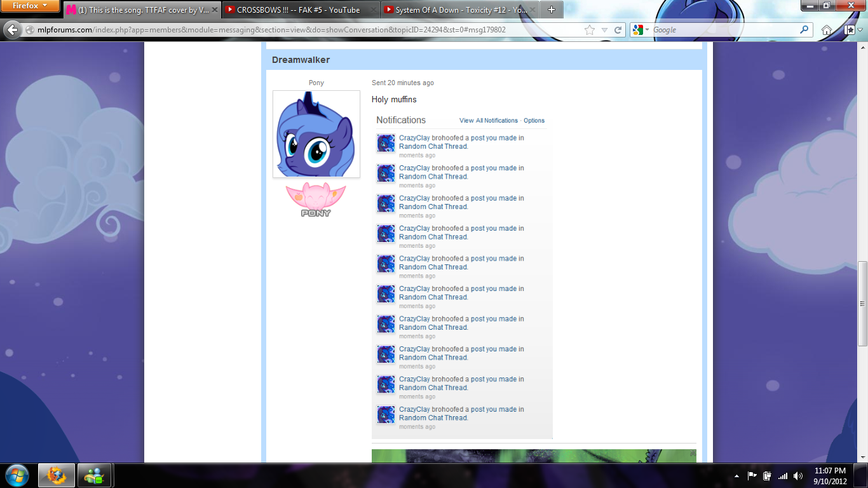Viewport: 868px width, 488px height.
Task: Click CrazyClay avatar in last notification
Action: (x=386, y=414)
